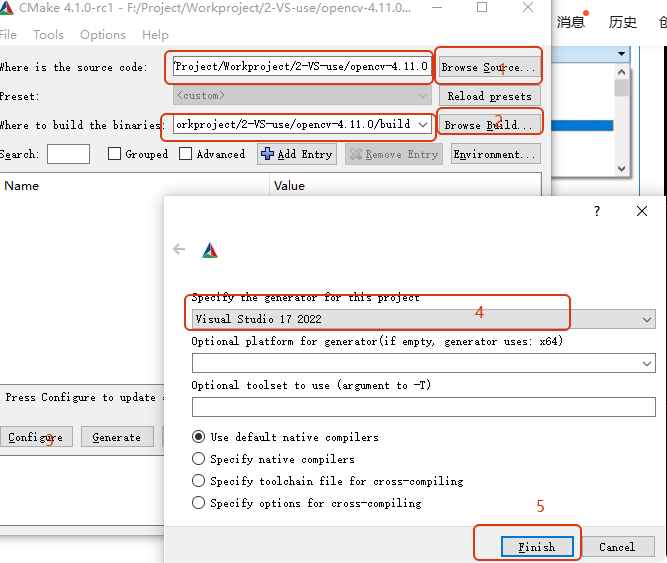Click the disabled Remove Entry button
Image resolution: width=667 pixels, height=563 pixels.
[x=394, y=154]
